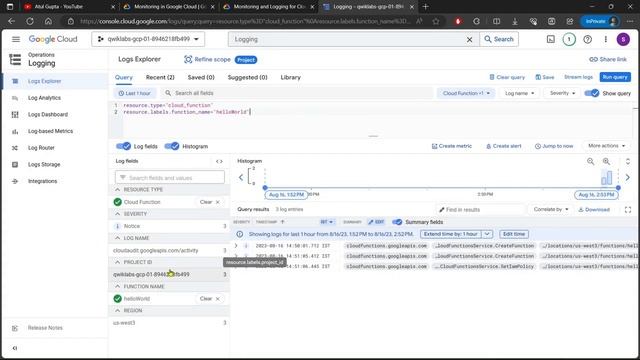
Task: Open Log-based Metrics in sidebar
Action: 50,131
